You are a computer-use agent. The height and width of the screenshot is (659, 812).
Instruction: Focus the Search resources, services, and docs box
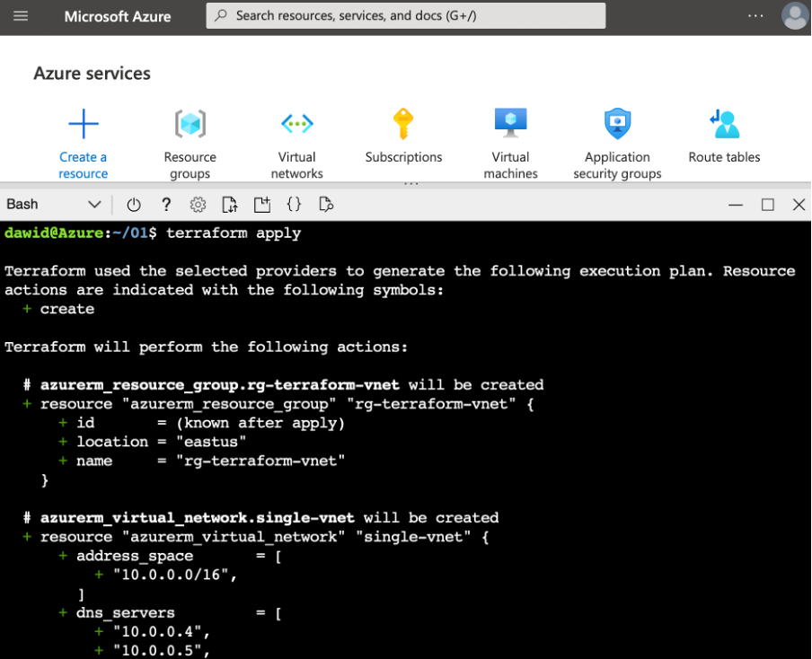click(405, 15)
